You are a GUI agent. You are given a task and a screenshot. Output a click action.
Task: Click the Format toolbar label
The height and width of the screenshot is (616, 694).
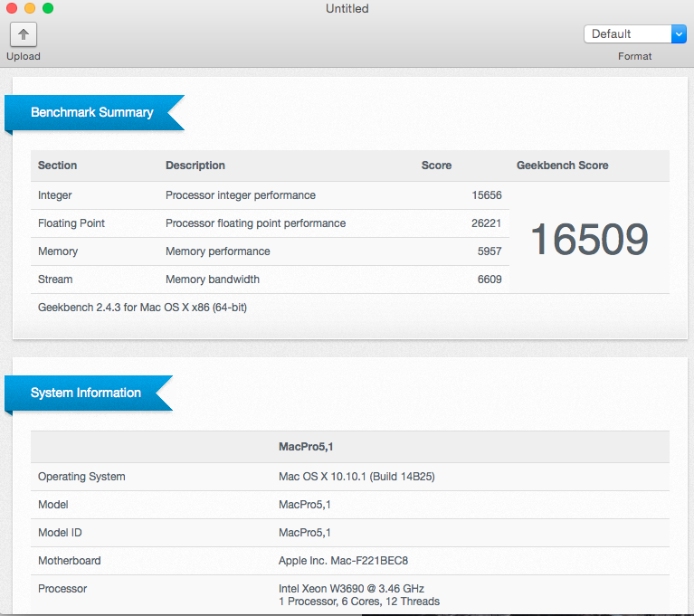634,56
